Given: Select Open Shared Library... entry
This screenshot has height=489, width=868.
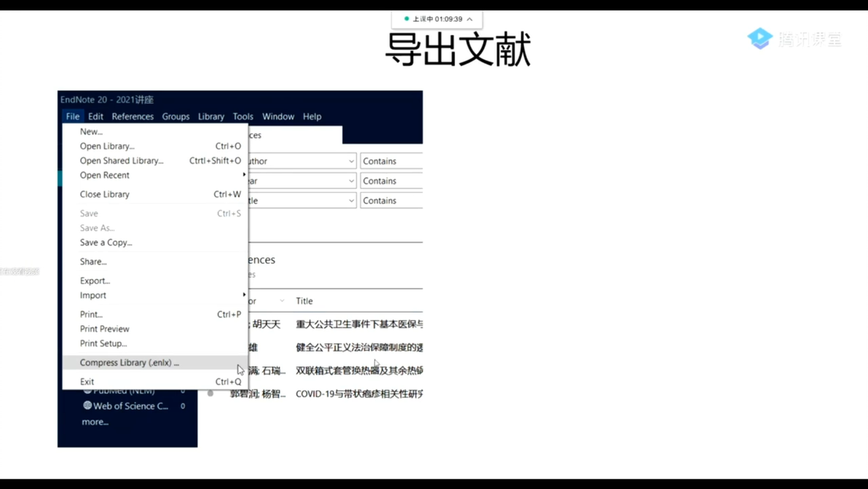Looking at the screenshot, I should (155, 160).
